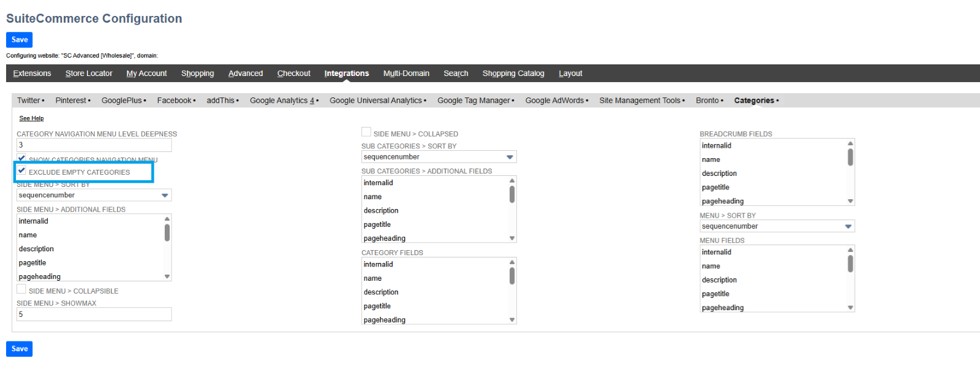Open Side Menu Sort By dropdown
The image size is (980, 369).
pyautogui.click(x=94, y=195)
